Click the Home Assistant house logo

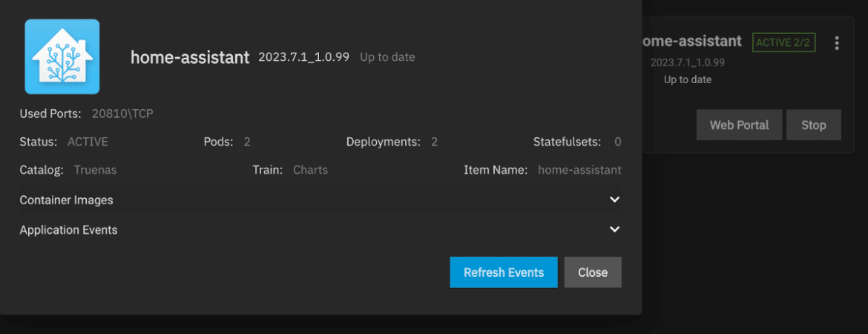(x=62, y=56)
